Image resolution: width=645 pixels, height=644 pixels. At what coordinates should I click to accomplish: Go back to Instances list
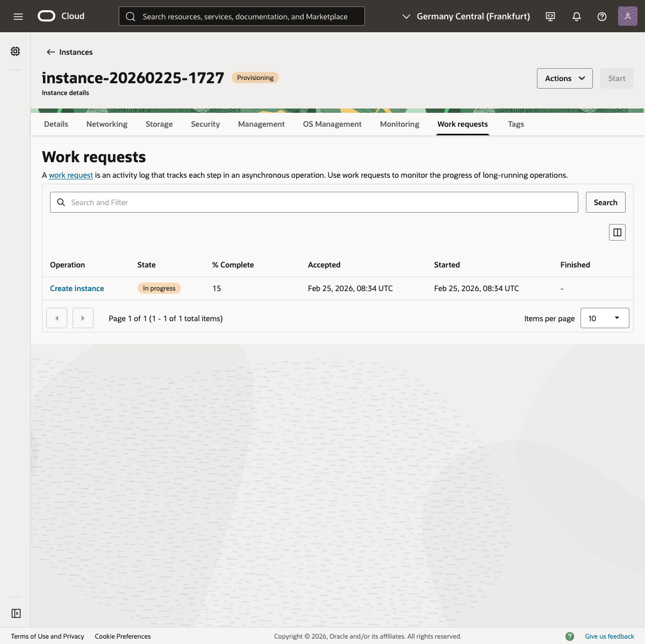(x=69, y=52)
